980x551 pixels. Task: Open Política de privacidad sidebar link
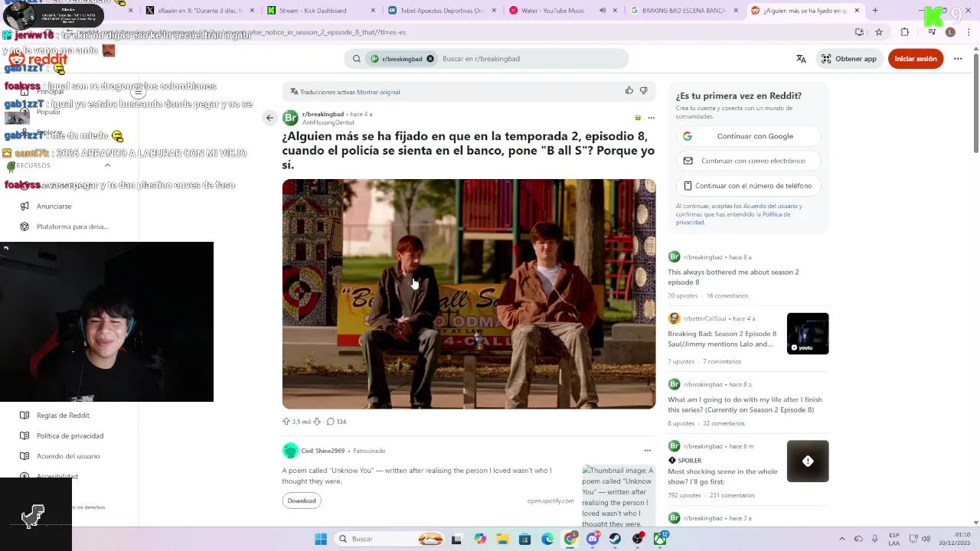[70, 436]
